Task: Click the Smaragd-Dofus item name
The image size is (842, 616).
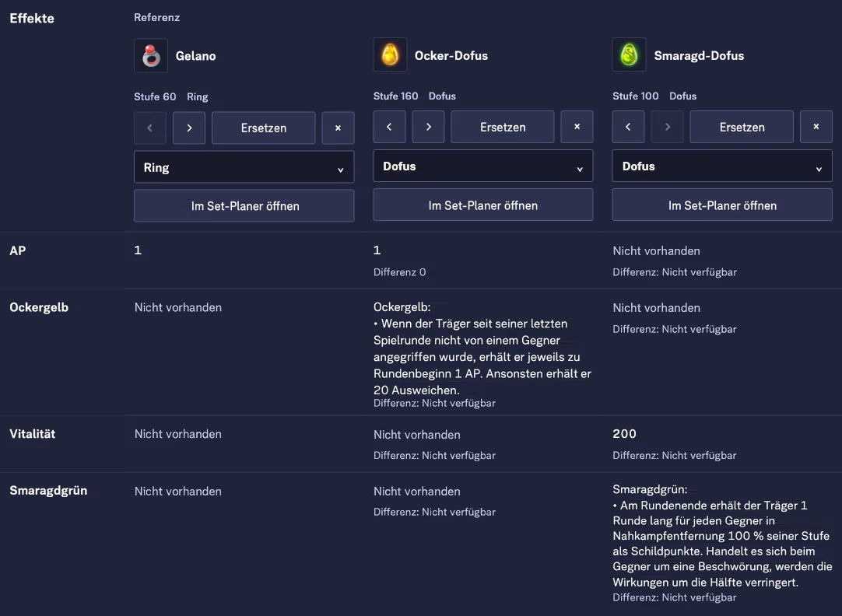Action: click(x=699, y=55)
